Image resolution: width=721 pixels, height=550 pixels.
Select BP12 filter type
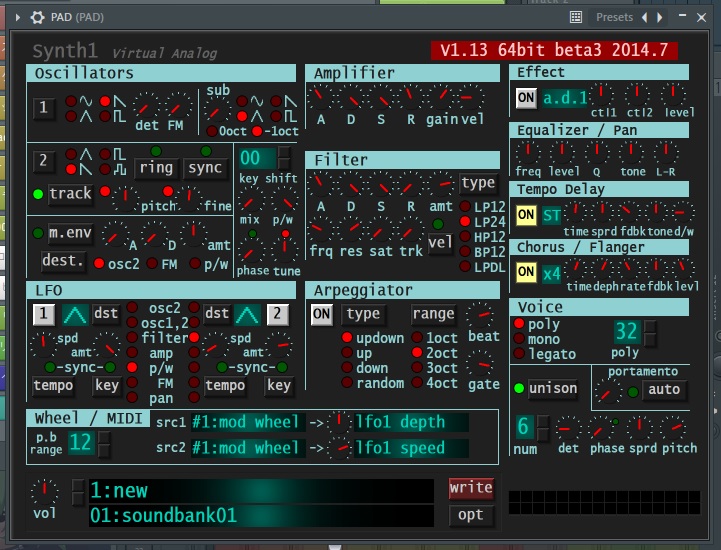[465, 252]
